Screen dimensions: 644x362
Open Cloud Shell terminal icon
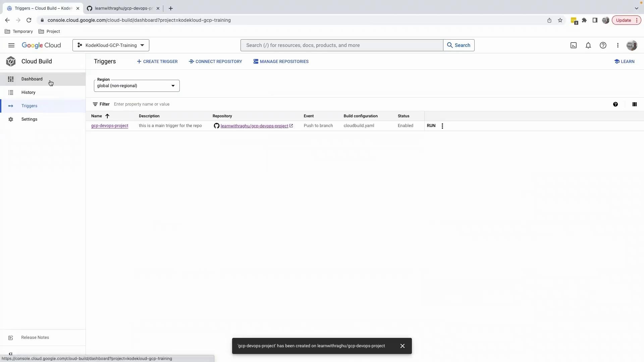(574, 45)
